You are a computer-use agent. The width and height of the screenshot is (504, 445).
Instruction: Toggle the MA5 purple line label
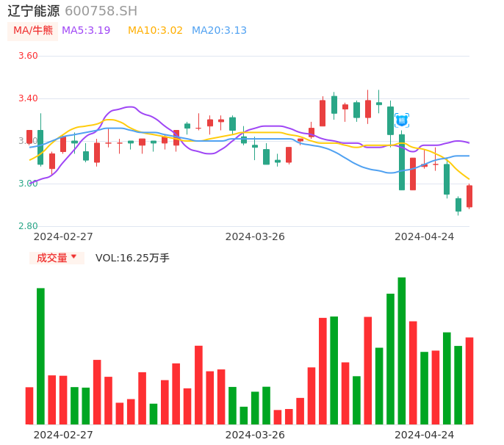pos(86,31)
